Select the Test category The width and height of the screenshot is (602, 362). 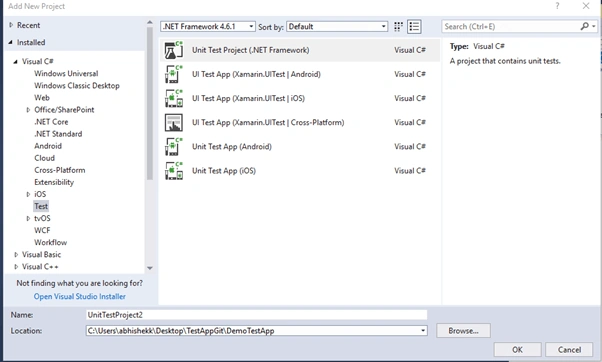pos(41,206)
